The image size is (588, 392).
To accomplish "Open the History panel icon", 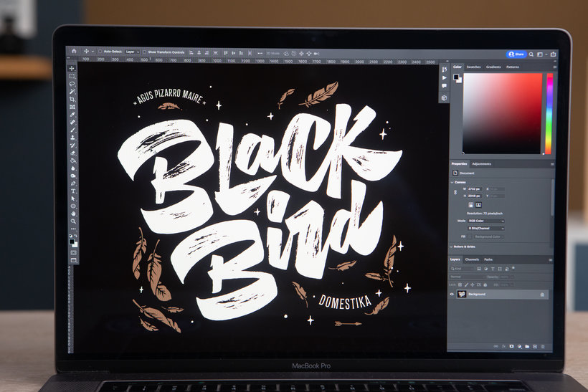I will coord(445,70).
